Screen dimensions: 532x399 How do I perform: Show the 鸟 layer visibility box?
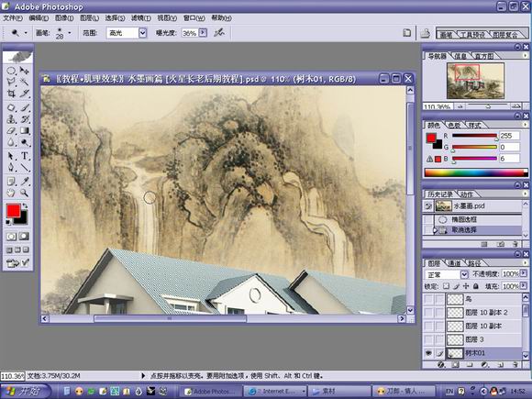pyautogui.click(x=429, y=299)
